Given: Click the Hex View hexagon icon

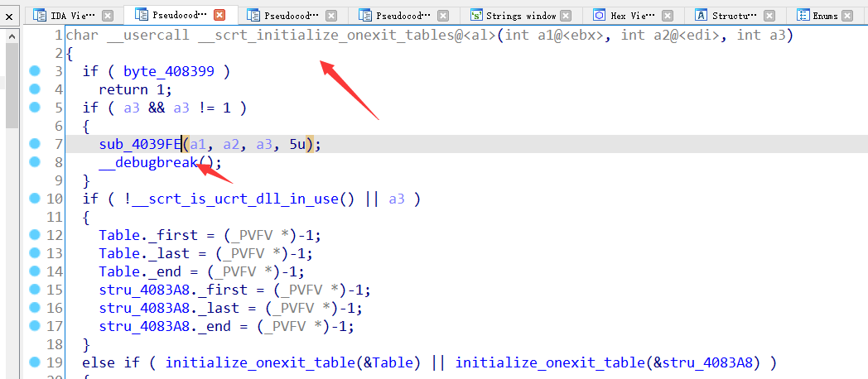Looking at the screenshot, I should tap(600, 16).
